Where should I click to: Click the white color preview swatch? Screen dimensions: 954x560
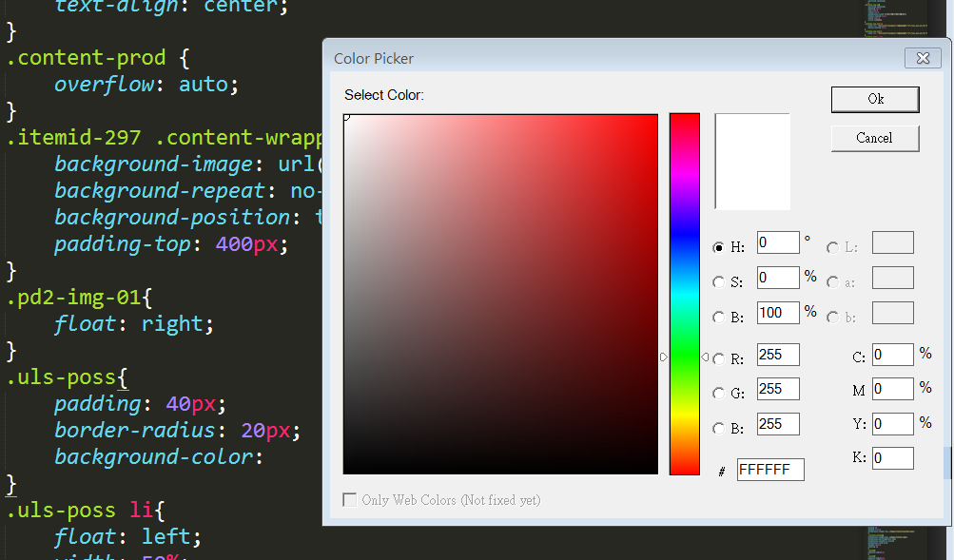tap(751, 162)
